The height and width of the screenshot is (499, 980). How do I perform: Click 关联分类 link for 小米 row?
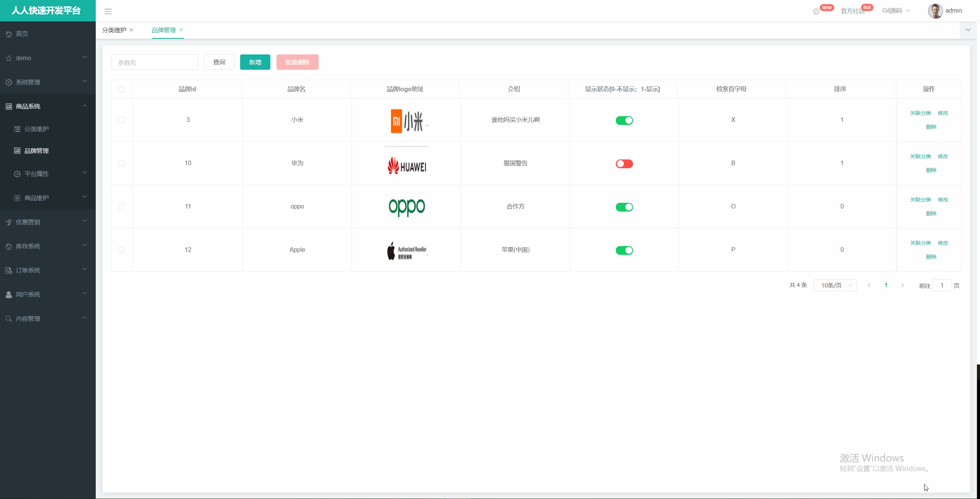point(920,113)
